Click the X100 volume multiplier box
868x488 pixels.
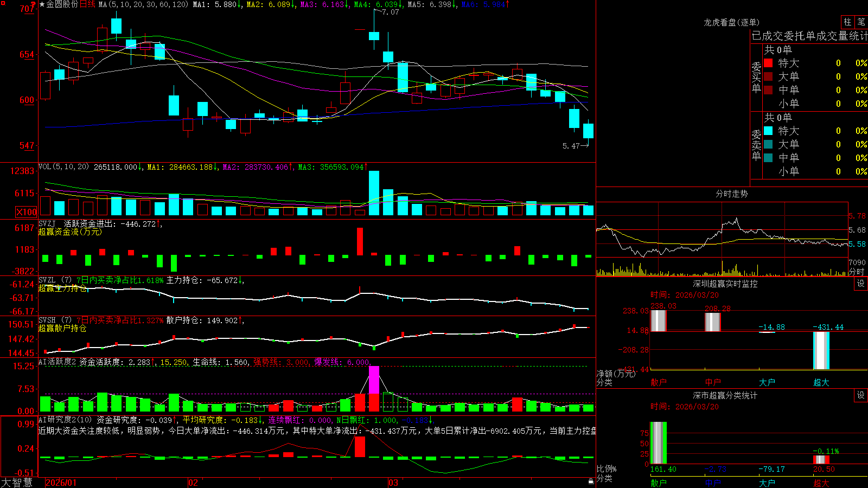pos(26,212)
